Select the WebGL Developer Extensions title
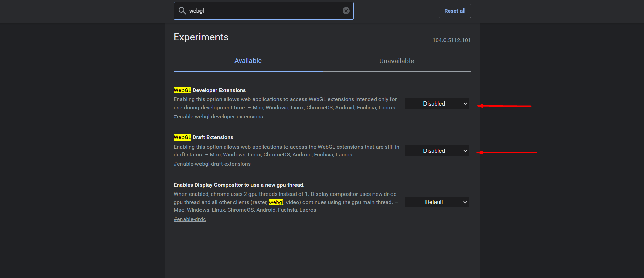 210,90
